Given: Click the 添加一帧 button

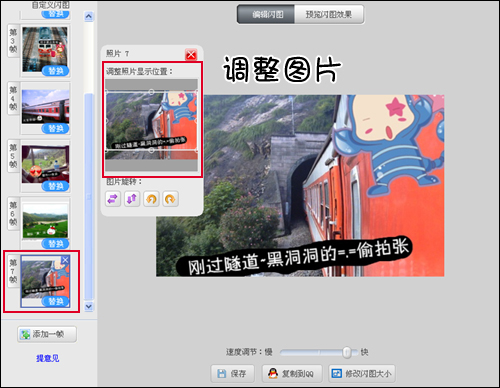Looking at the screenshot, I should pos(47,334).
